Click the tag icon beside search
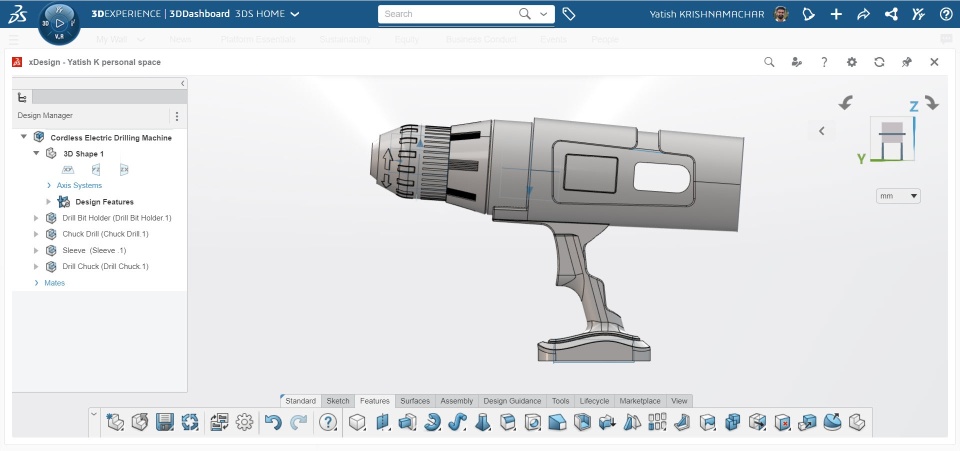 569,14
